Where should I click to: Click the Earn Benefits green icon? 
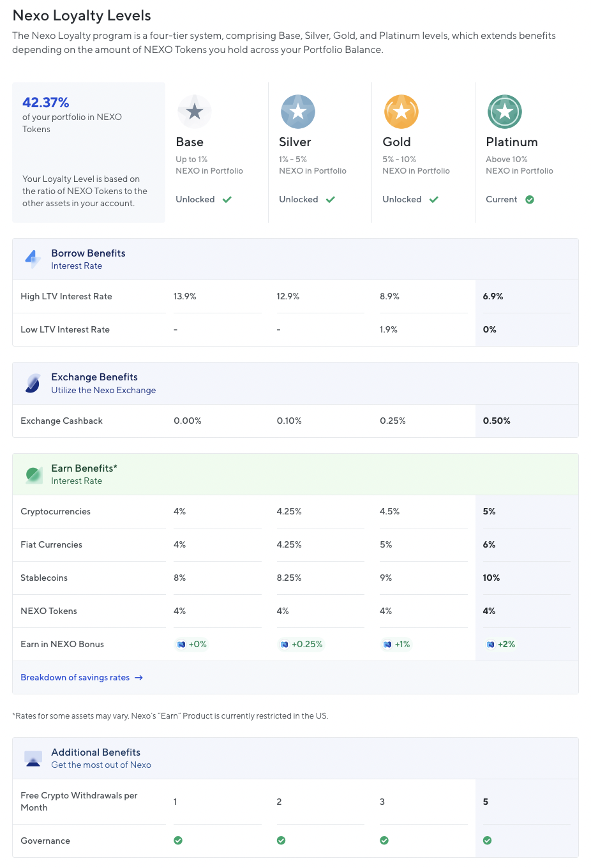tap(33, 474)
